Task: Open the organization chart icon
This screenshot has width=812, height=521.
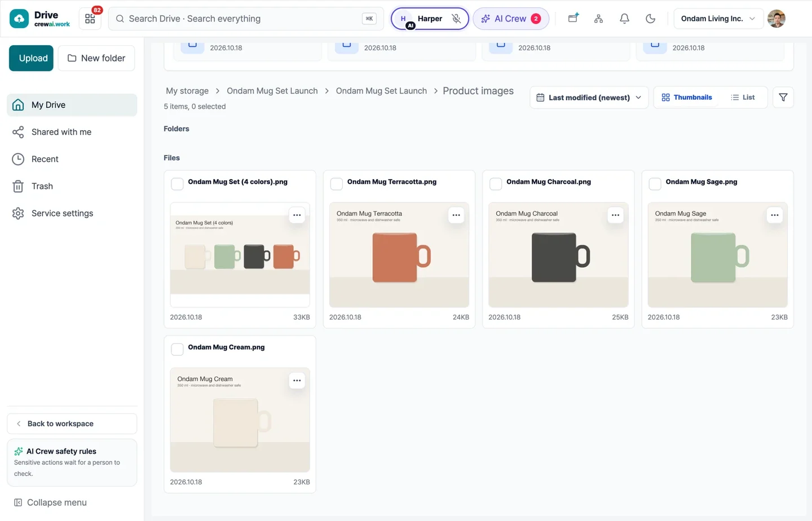Action: [x=598, y=19]
